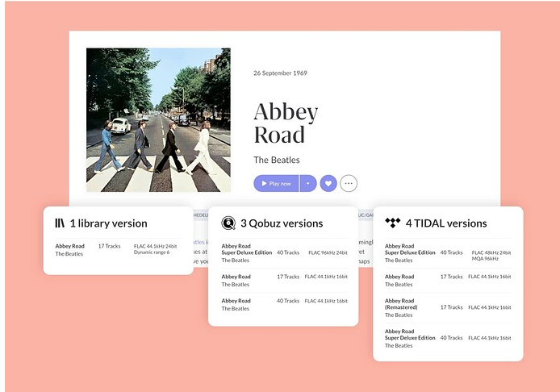Open the three-dots more options button
560x392 pixels.
pyautogui.click(x=349, y=184)
